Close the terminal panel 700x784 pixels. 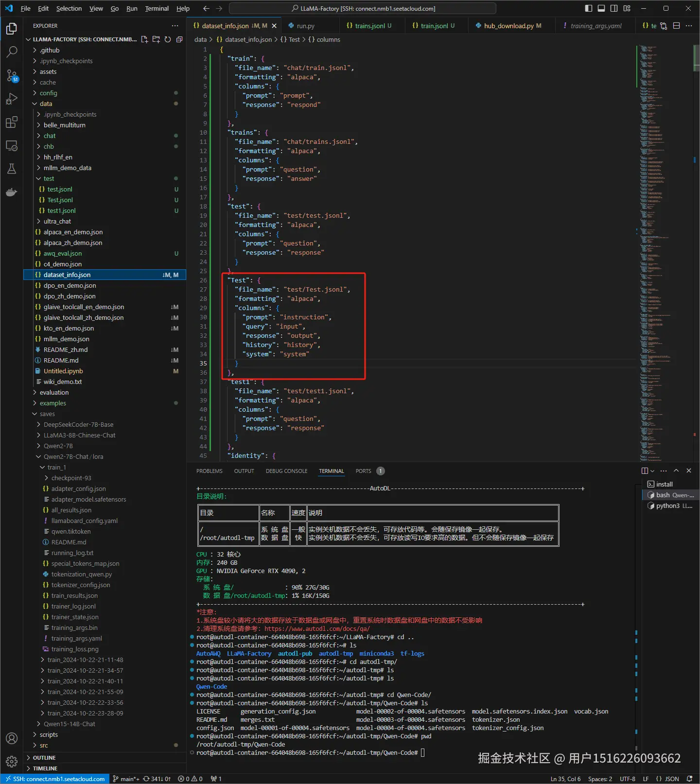click(x=689, y=470)
